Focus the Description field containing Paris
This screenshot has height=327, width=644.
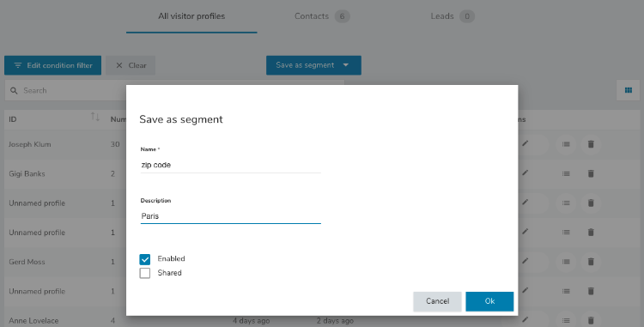coord(230,215)
